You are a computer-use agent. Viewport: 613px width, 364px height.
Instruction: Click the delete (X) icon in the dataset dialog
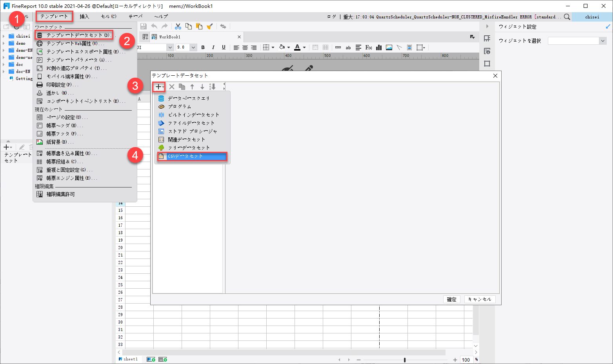point(171,86)
